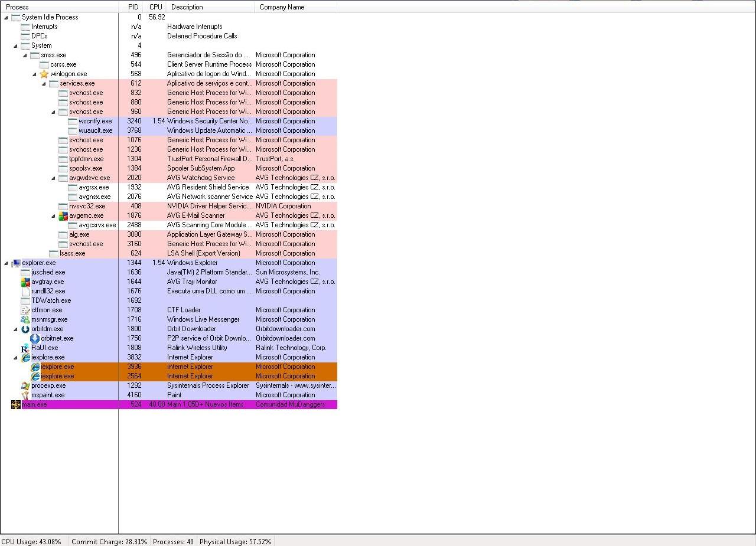Click the 56.92 CPU value
Screen dimensions: 756x546
157,17
